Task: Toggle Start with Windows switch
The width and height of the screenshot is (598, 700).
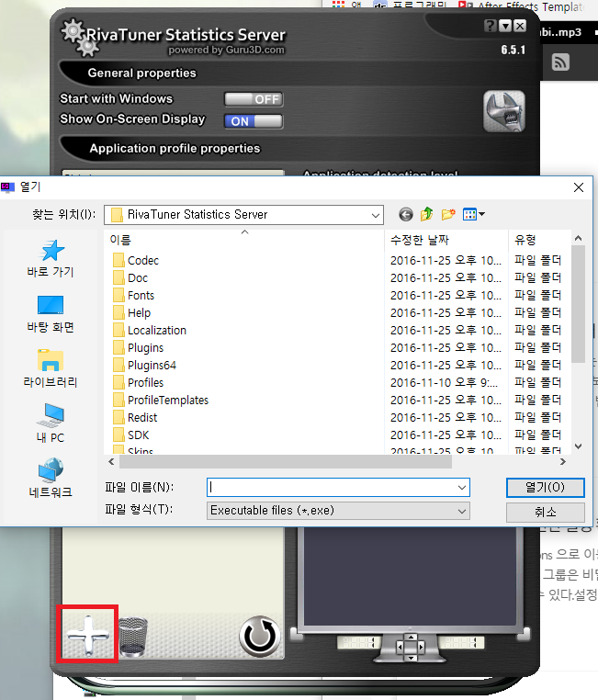Action: pyautogui.click(x=254, y=99)
